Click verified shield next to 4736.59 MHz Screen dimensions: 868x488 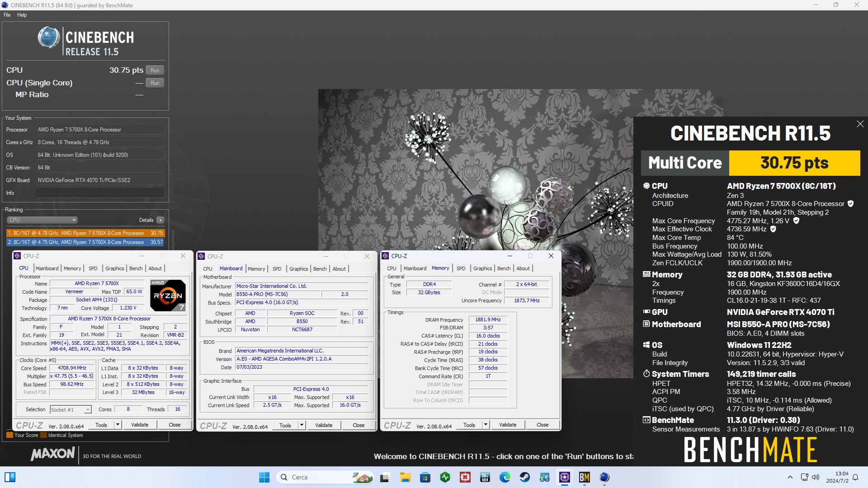(773, 229)
